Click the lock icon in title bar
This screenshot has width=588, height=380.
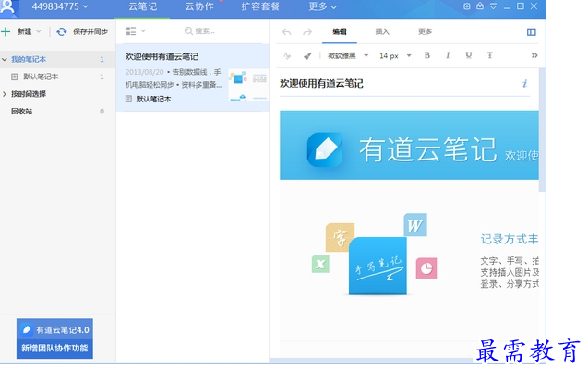(480, 6)
